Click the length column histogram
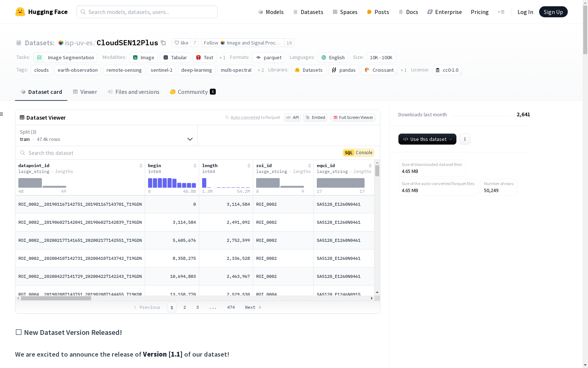 click(226, 183)
